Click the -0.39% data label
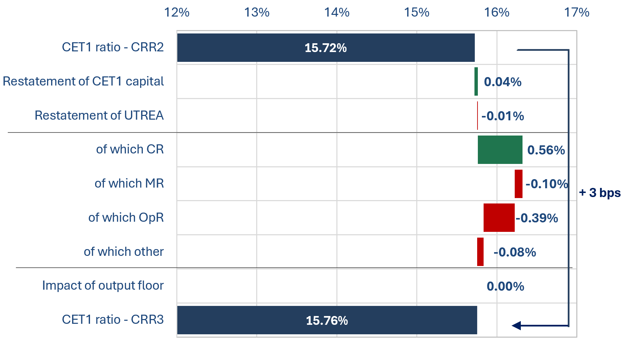The image size is (644, 339). coord(537,218)
